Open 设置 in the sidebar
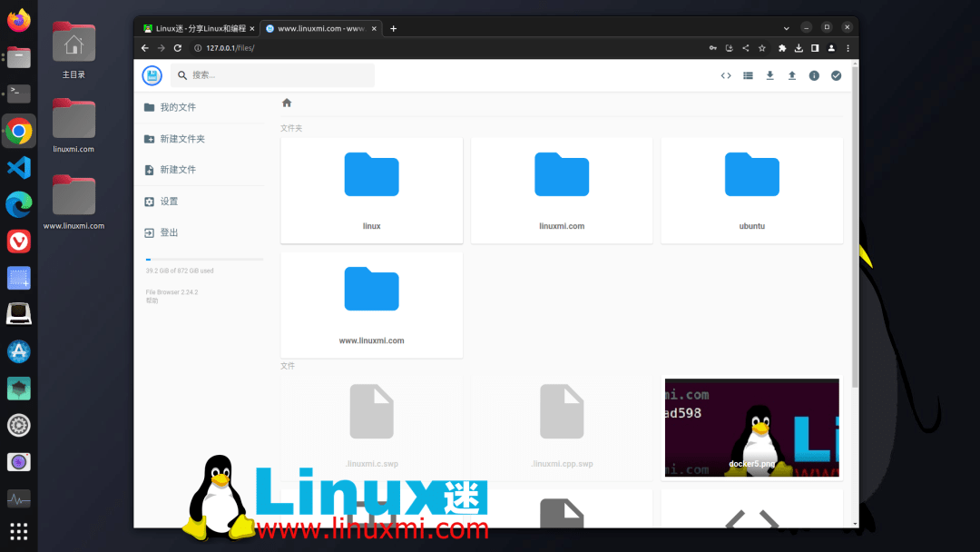Viewport: 980px width, 552px height. (x=200, y=202)
